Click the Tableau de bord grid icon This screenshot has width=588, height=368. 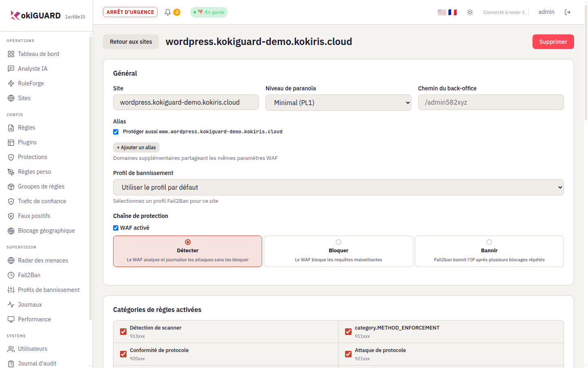pos(11,54)
